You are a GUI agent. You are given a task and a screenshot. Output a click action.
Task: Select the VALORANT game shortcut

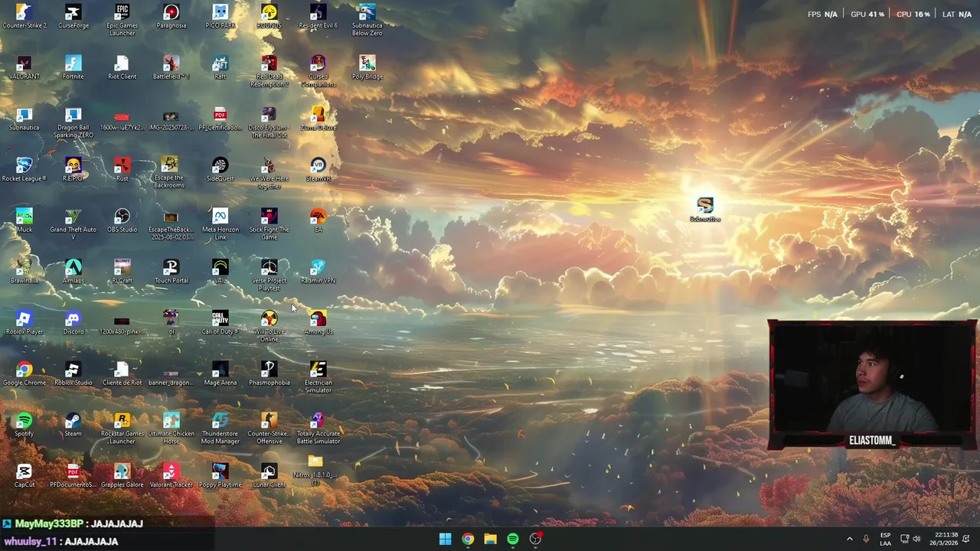[24, 67]
